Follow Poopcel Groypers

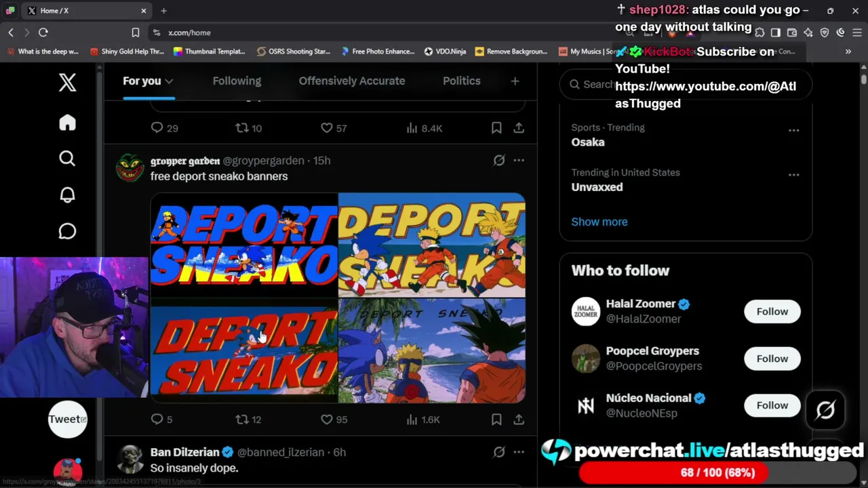coord(772,359)
